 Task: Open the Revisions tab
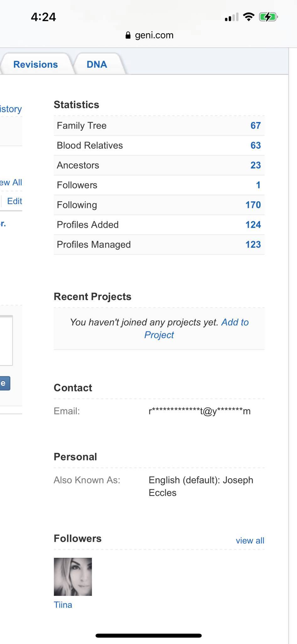[35, 64]
